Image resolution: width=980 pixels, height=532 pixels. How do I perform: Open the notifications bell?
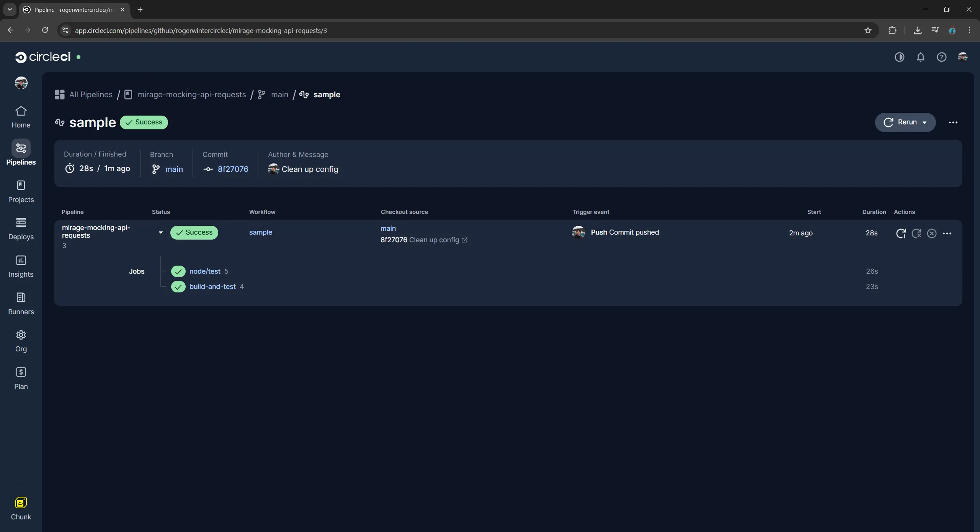pyautogui.click(x=921, y=57)
